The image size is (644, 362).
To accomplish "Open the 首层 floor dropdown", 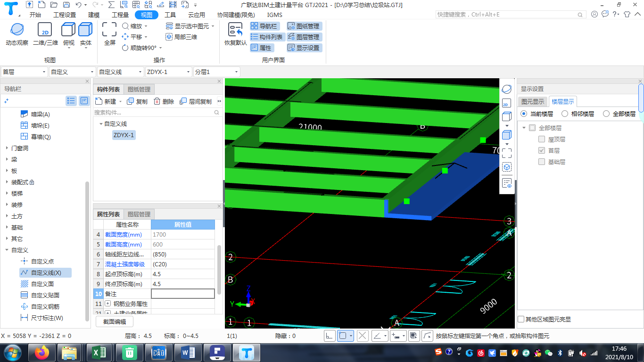I will tap(24, 72).
